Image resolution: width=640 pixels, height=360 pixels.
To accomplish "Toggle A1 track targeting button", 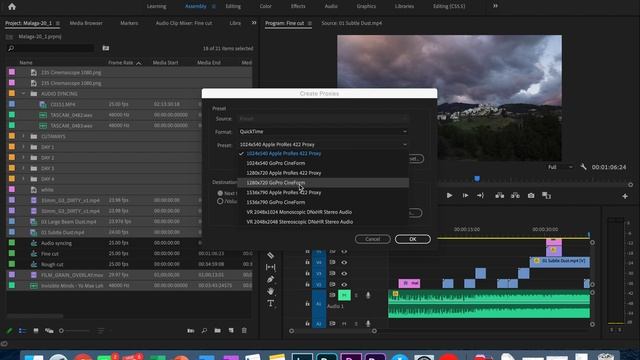I will pyautogui.click(x=319, y=304).
